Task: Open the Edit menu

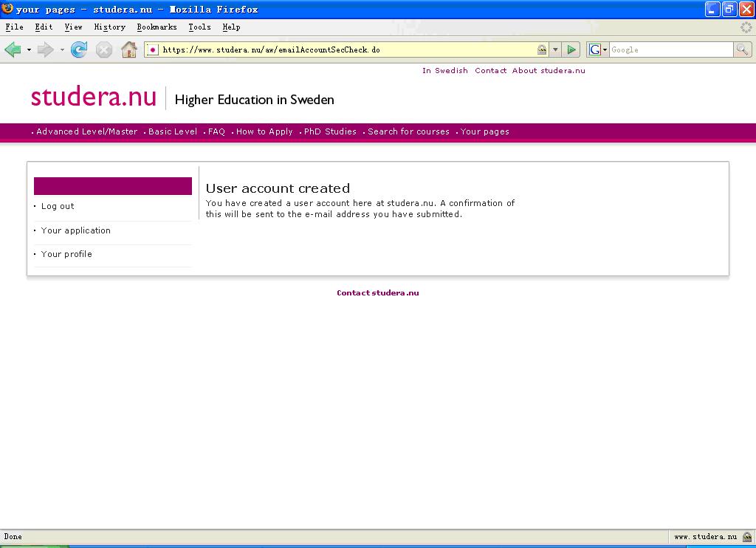Action: [x=44, y=27]
